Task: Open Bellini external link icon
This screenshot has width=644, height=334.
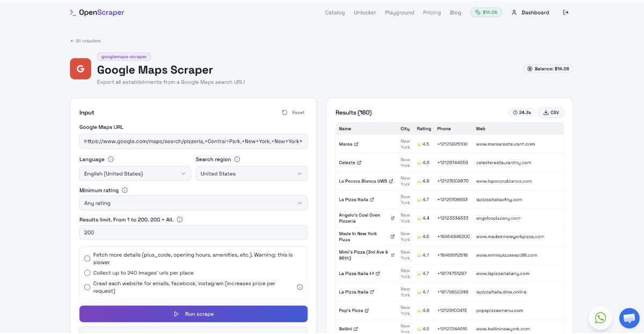Action: [355, 329]
